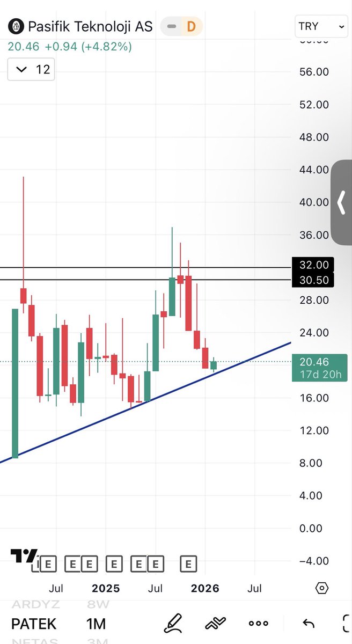The width and height of the screenshot is (352, 644).
Task: Open chart settings hexagon gear icon
Action: 321,588
